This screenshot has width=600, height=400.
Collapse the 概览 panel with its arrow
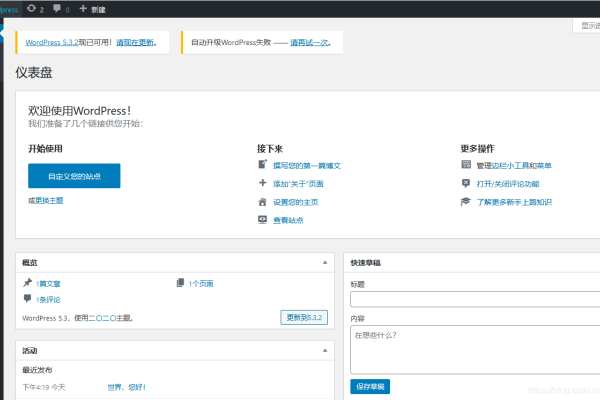coord(324,262)
